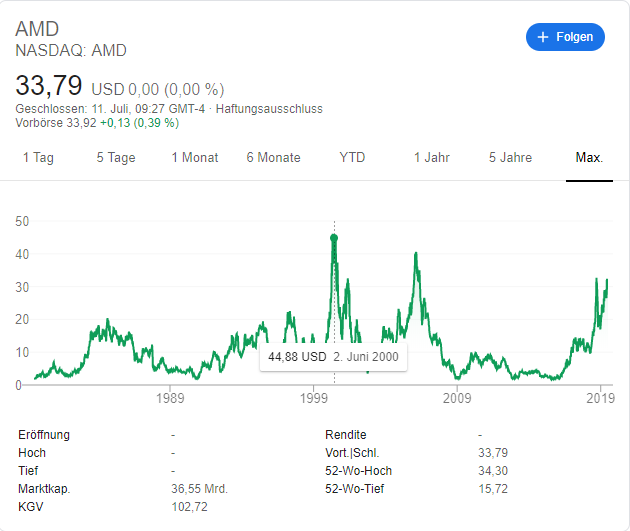This screenshot has height=531, width=630.
Task: Click the 2019 x-axis label
Action: [600, 398]
